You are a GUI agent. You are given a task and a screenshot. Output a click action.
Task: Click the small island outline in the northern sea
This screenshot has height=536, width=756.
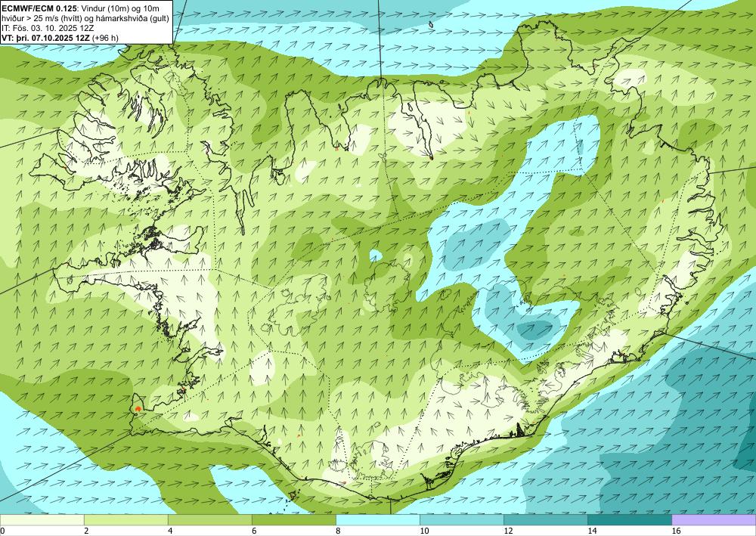coord(431,25)
